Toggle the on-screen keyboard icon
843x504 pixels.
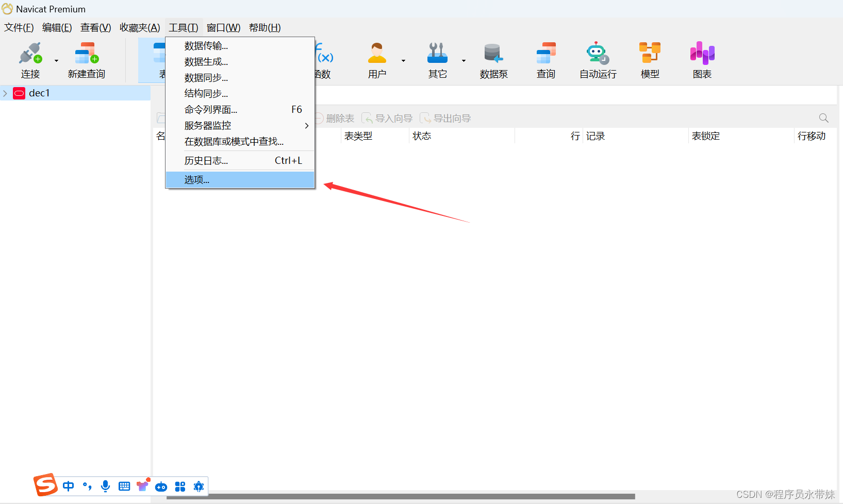coord(124,485)
